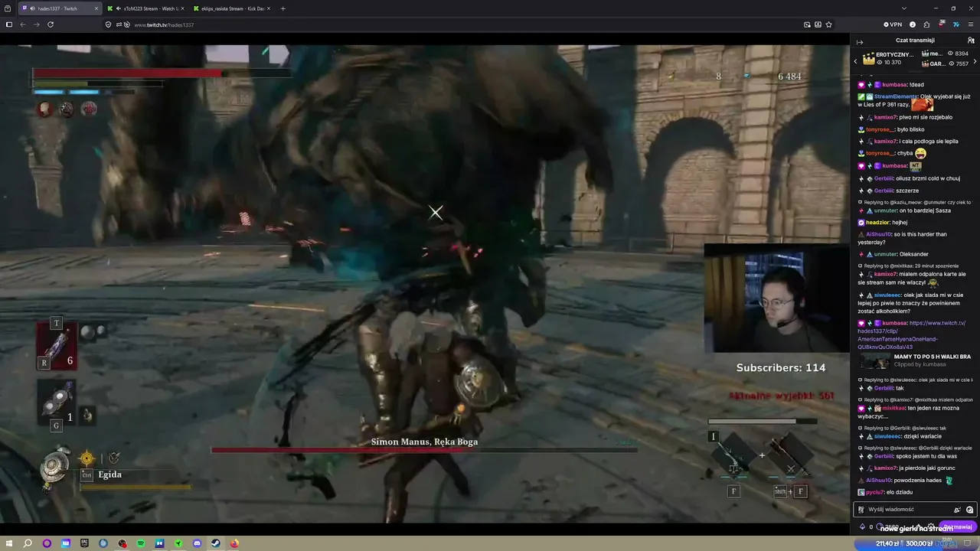Screen dimensions: 980x551
Task: Switch to the xToM223 Stream browser tab
Action: coord(145,8)
